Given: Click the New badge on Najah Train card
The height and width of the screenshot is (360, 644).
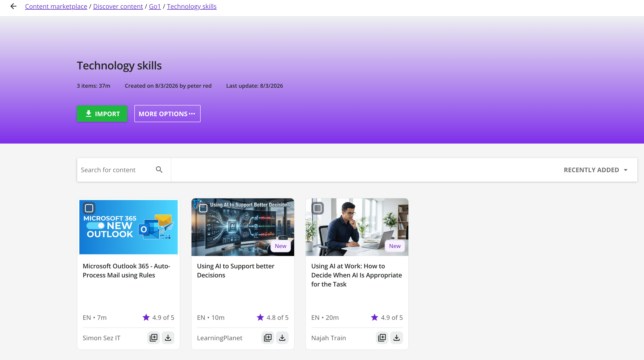Looking at the screenshot, I should [395, 246].
